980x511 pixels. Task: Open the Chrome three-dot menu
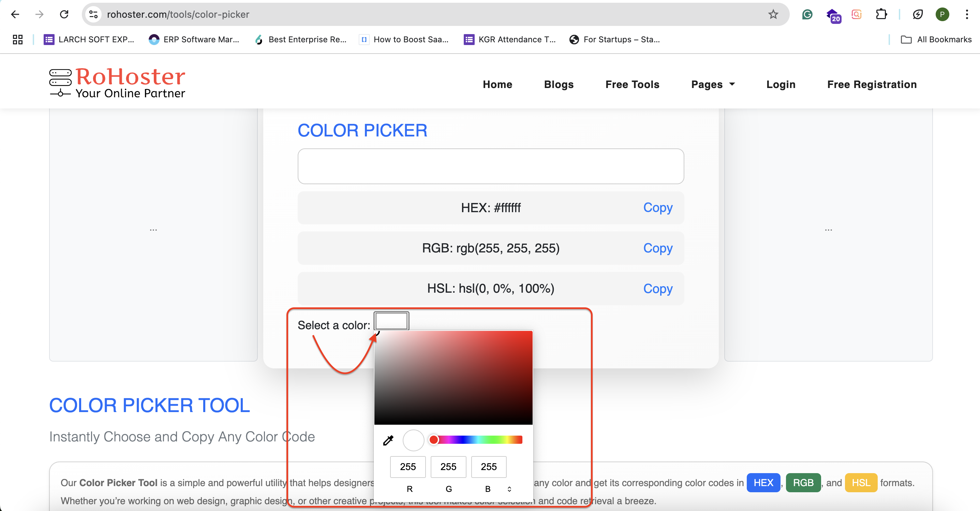[x=966, y=14]
